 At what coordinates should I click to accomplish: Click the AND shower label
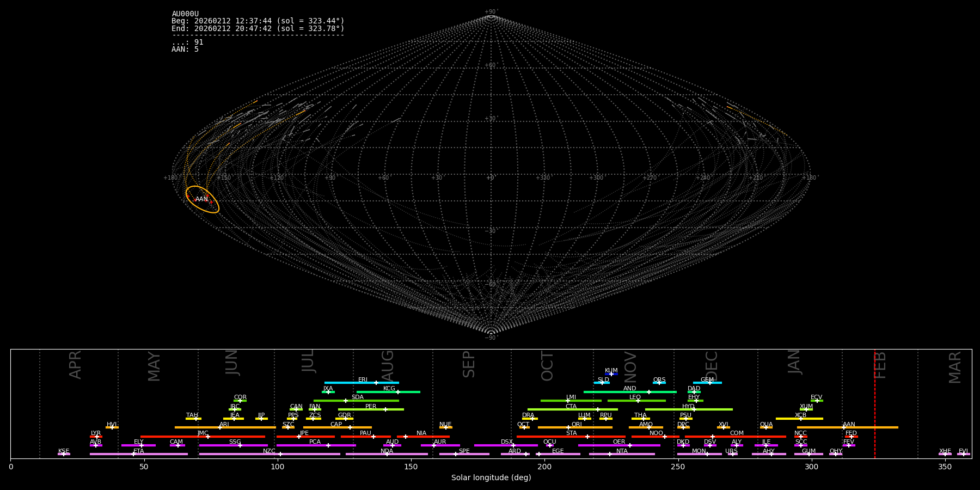pos(630,389)
